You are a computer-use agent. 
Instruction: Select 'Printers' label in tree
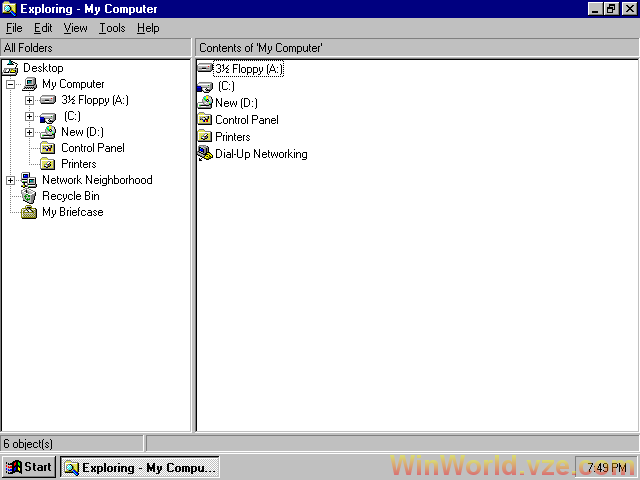(x=79, y=164)
